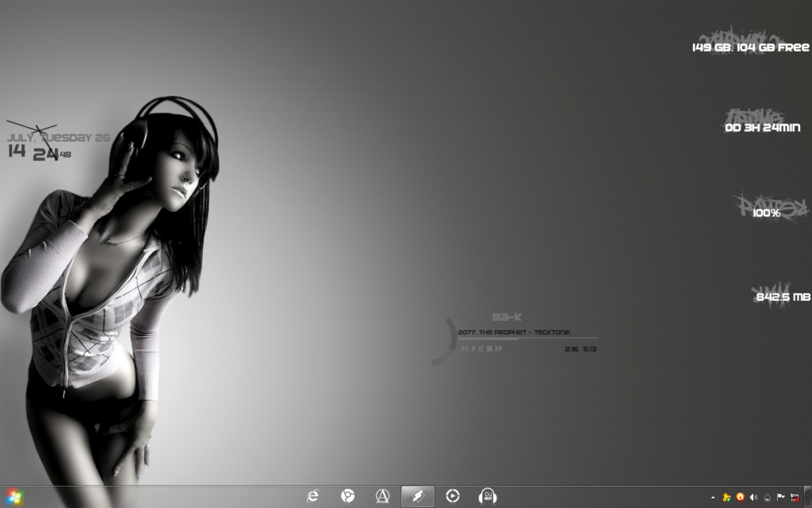Image resolution: width=812 pixels, height=508 pixels.
Task: Open the Action Center flag icon
Action: click(781, 497)
